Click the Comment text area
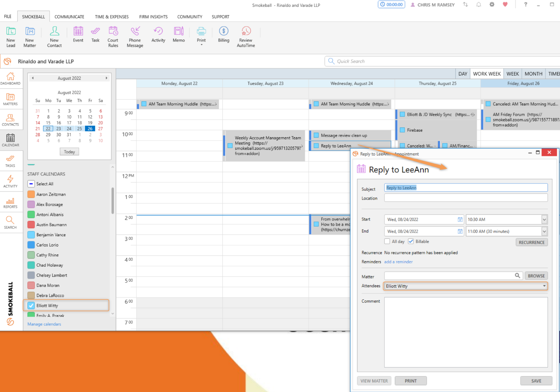The height and width of the screenshot is (392, 560). (466, 332)
